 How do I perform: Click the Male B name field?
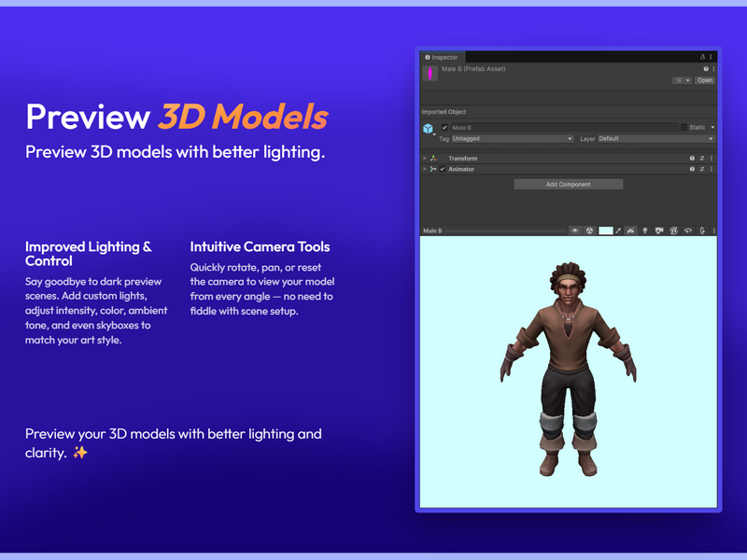tap(564, 128)
